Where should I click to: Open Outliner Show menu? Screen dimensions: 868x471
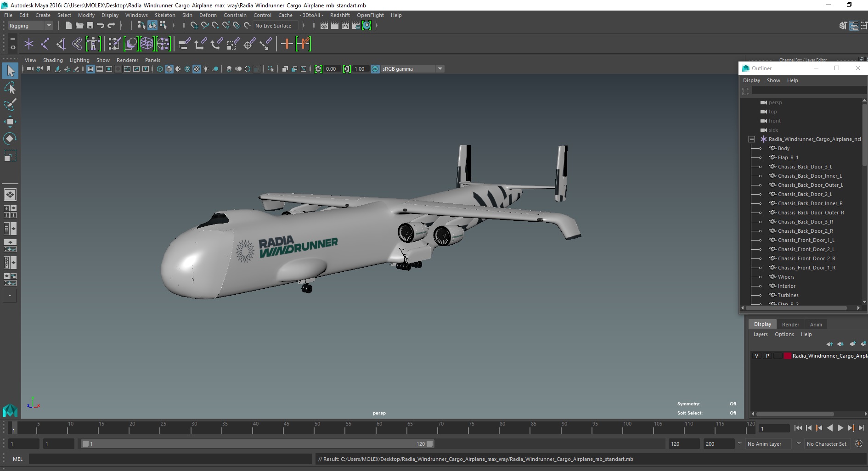coord(773,80)
